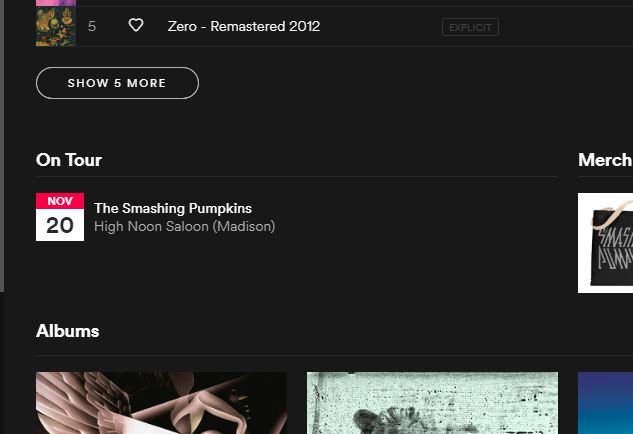Click the white day number 20
The image size is (633, 434).
60,225
